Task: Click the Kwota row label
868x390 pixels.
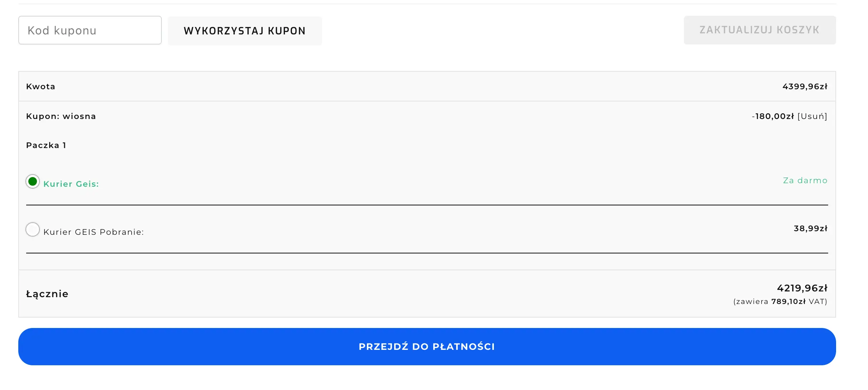Action: [x=41, y=87]
